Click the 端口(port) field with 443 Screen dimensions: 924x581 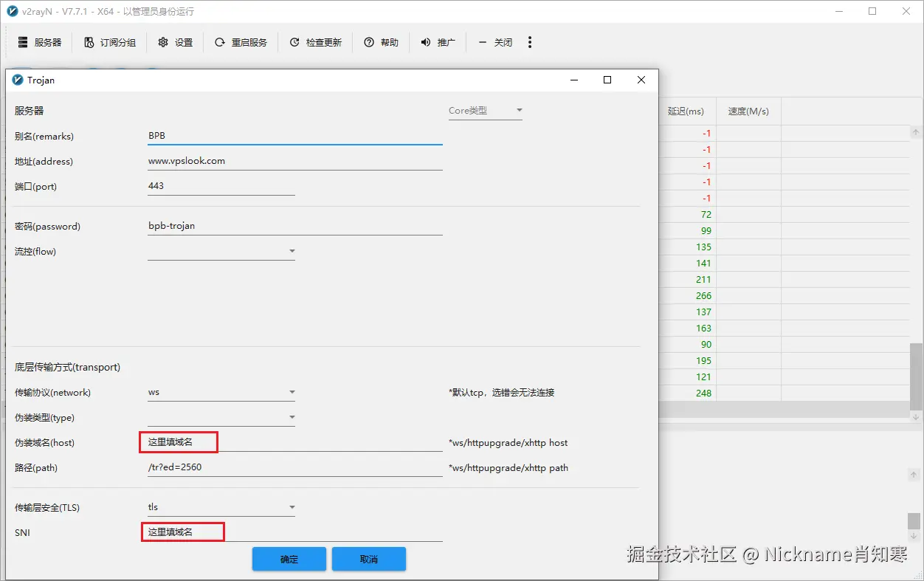tap(221, 186)
